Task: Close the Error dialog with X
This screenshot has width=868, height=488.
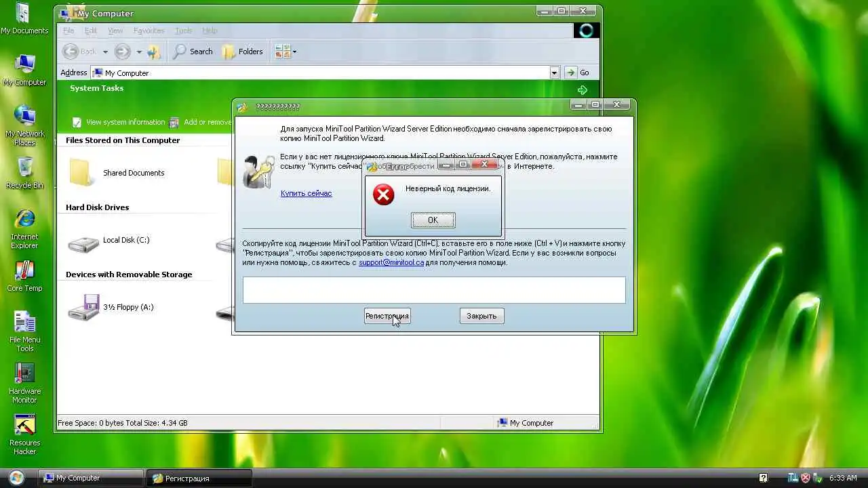Action: click(485, 165)
